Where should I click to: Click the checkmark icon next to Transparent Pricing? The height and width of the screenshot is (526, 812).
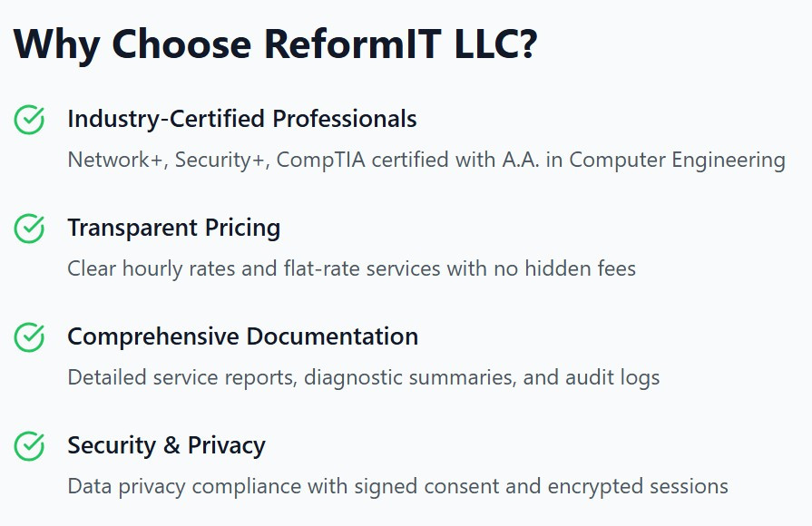(29, 229)
